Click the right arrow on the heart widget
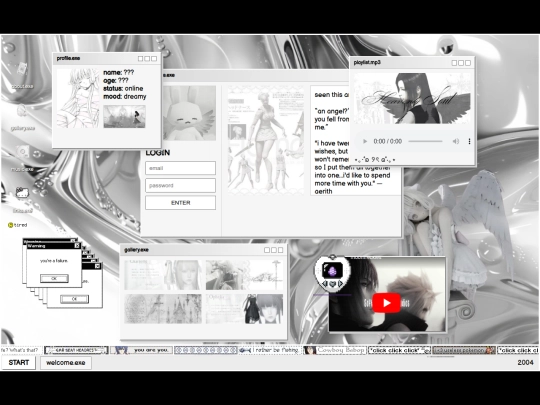Image resolution: width=540 pixels, height=405 pixels. [340, 283]
